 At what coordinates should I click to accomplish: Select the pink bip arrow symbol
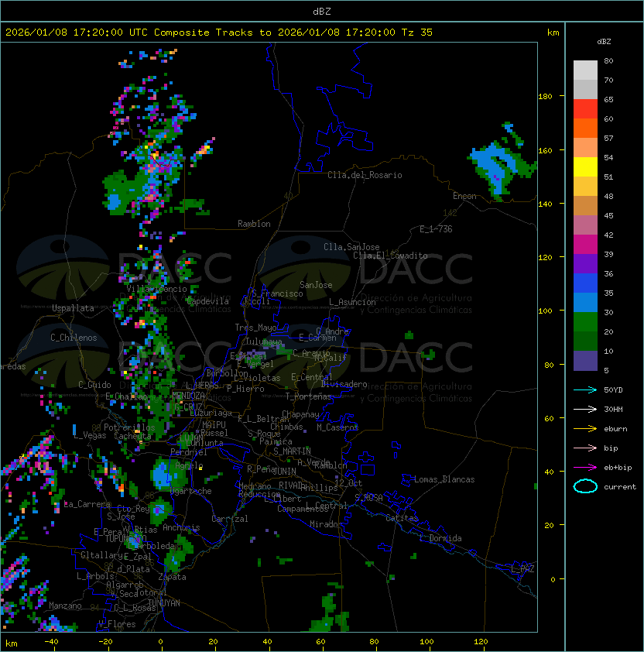(585, 448)
